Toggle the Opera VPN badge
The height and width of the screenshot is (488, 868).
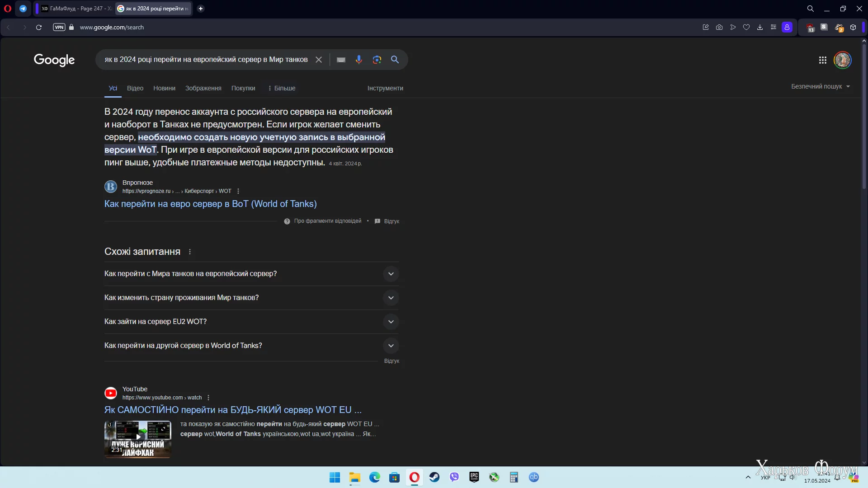point(59,27)
